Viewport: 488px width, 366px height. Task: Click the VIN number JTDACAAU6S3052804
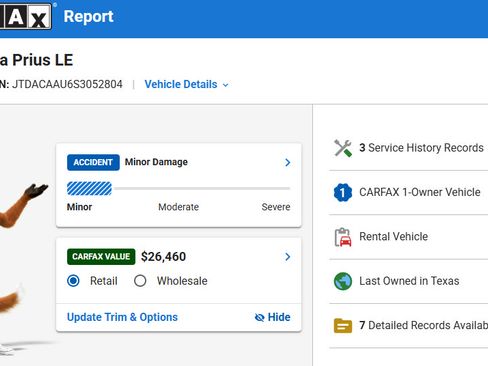(67, 84)
